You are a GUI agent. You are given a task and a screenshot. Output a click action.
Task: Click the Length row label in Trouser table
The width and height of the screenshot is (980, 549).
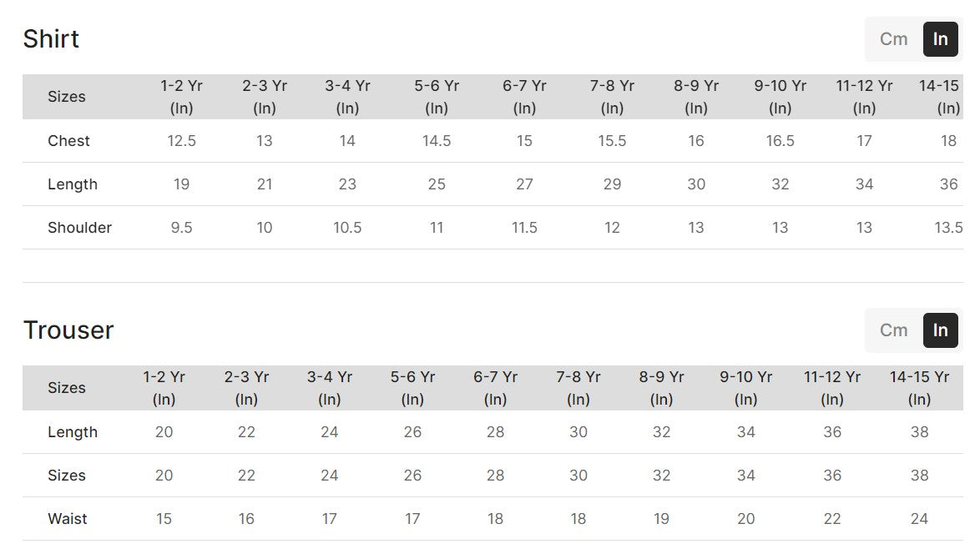[x=73, y=432]
